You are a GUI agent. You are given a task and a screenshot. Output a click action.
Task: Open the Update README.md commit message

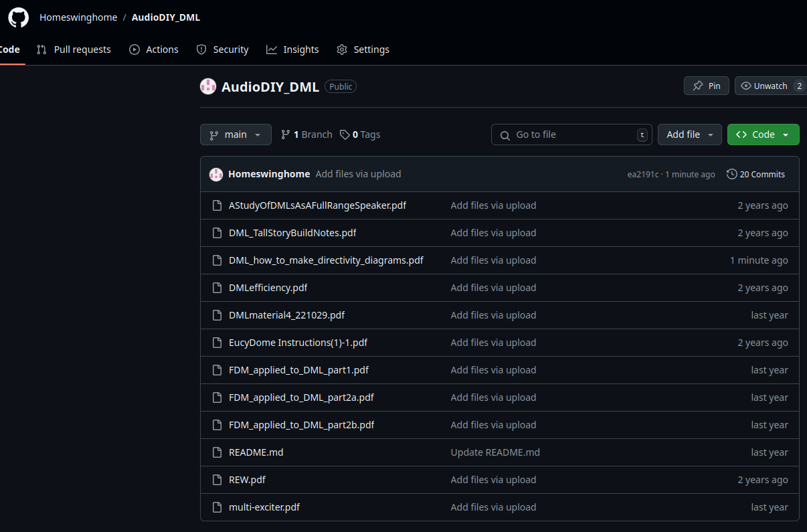(x=495, y=452)
